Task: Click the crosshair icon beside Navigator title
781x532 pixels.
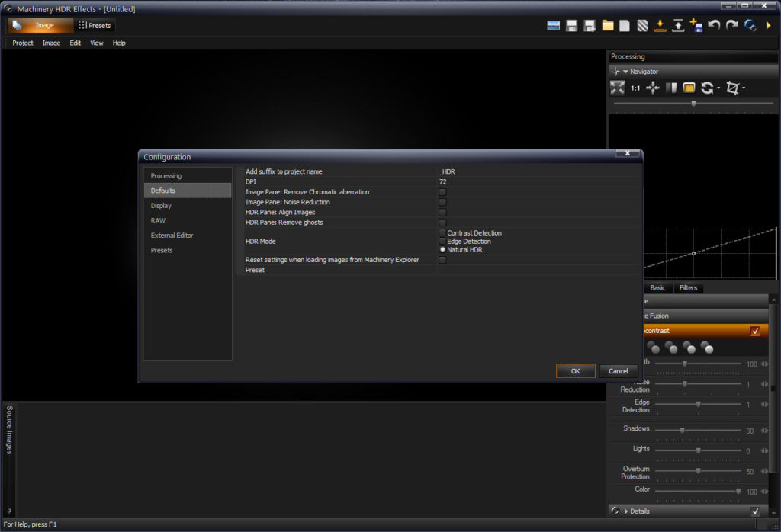Action: 616,72
